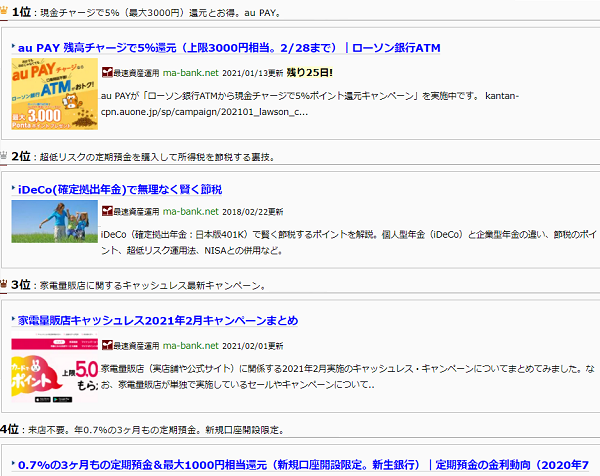The image size is (600, 476).
Task: Click ma-bank.net in the au PAY entry
Action: [191, 73]
